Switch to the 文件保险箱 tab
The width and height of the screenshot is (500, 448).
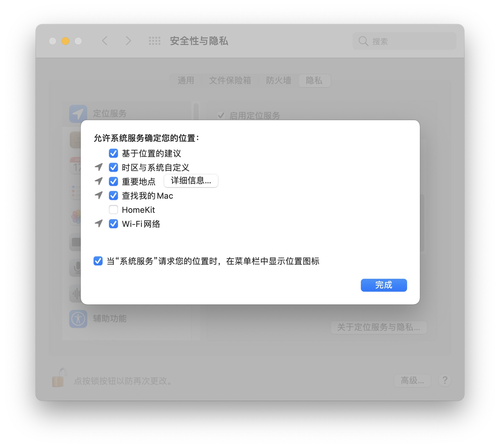click(230, 80)
